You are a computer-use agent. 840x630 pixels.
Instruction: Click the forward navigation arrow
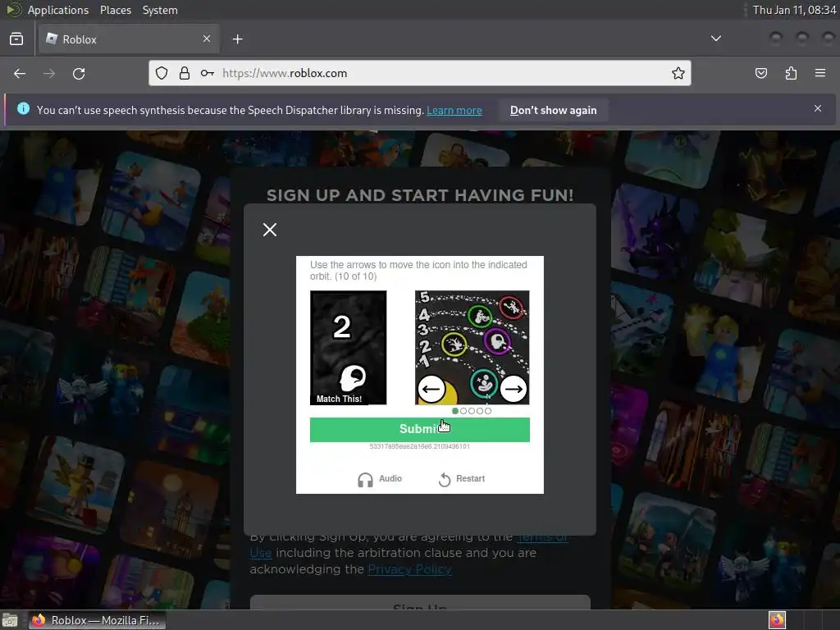(49, 73)
